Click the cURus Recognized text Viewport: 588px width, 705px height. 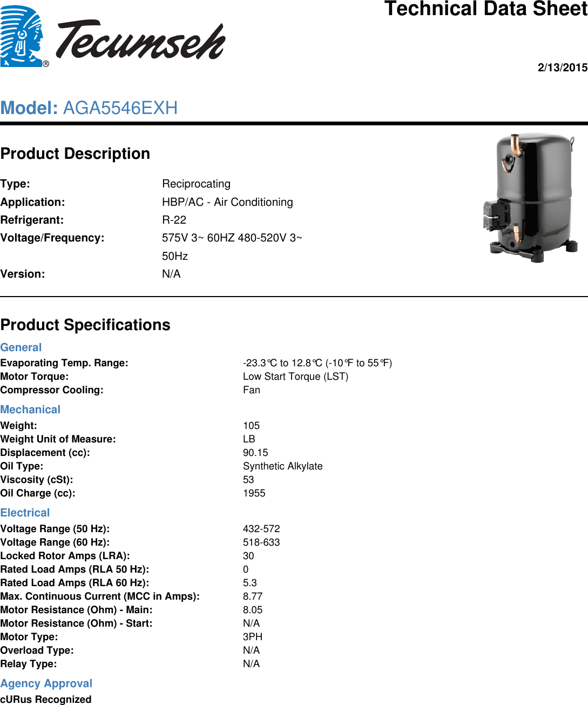pos(45,699)
